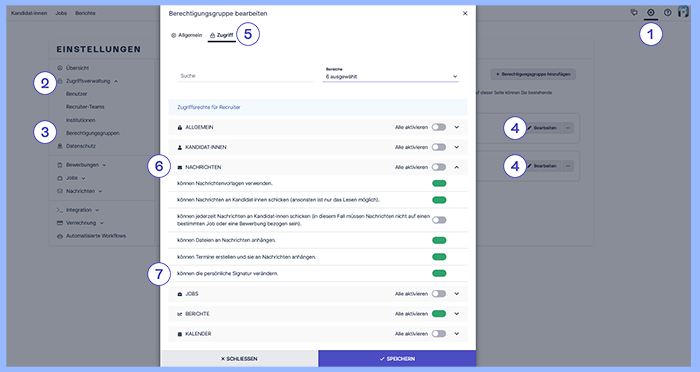Turn off persönliche Signatur verändern toggle

tap(439, 273)
